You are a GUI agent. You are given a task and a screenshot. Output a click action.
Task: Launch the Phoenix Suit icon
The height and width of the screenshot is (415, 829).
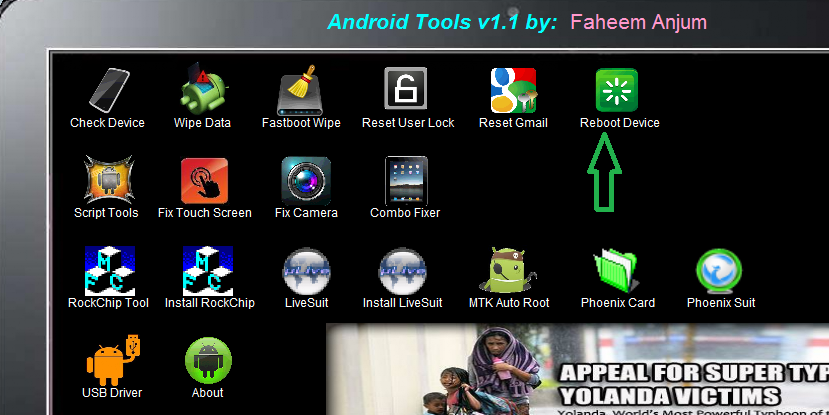coord(720,271)
